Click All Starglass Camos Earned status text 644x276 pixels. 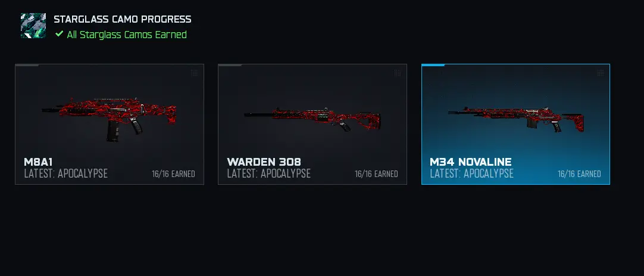(x=127, y=35)
